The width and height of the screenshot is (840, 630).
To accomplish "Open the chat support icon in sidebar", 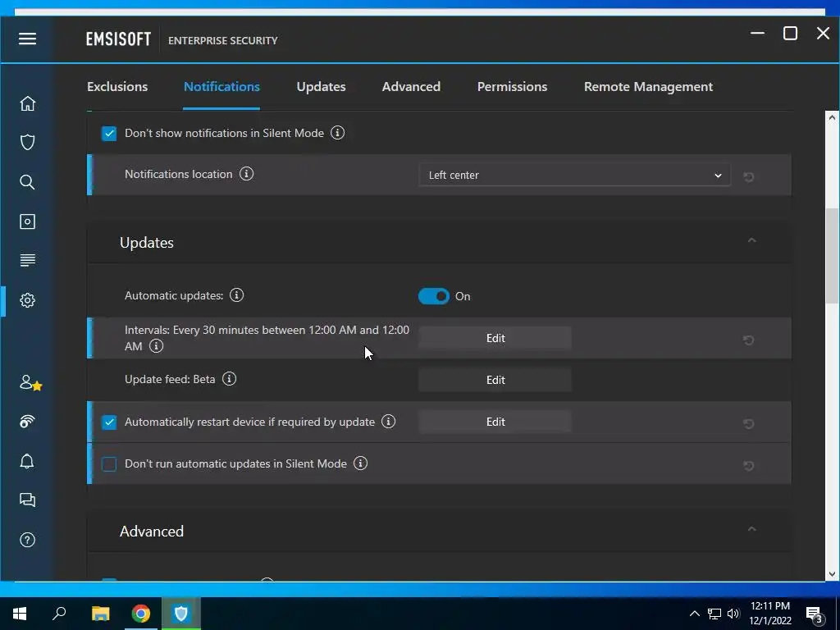I will coord(27,500).
